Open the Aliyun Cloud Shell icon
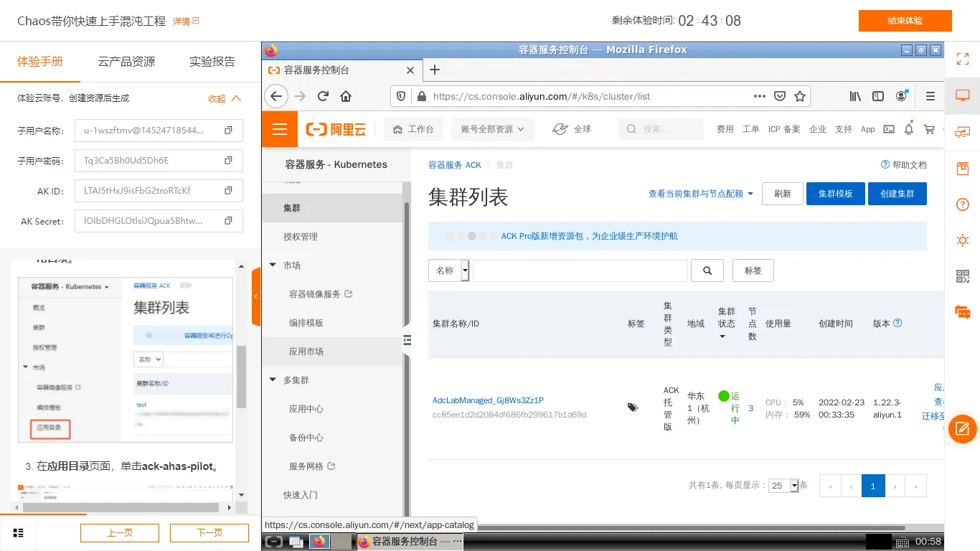This screenshot has height=551, width=980. click(x=888, y=129)
